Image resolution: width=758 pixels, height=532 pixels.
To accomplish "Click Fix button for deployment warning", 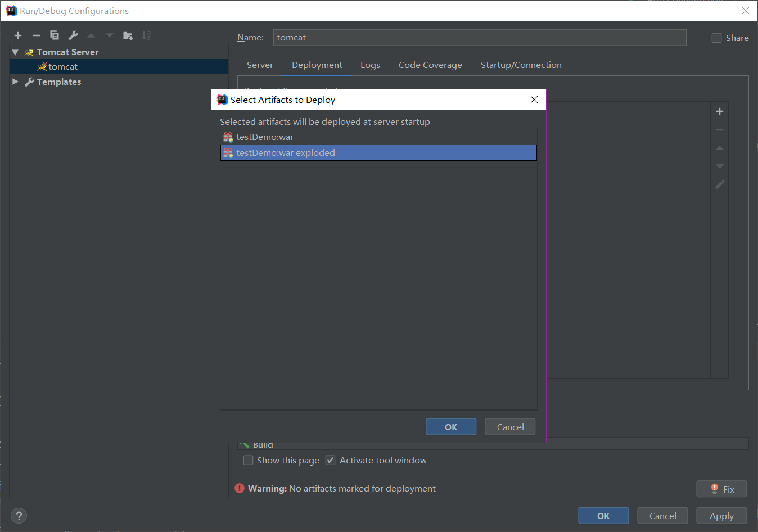I will pos(721,489).
